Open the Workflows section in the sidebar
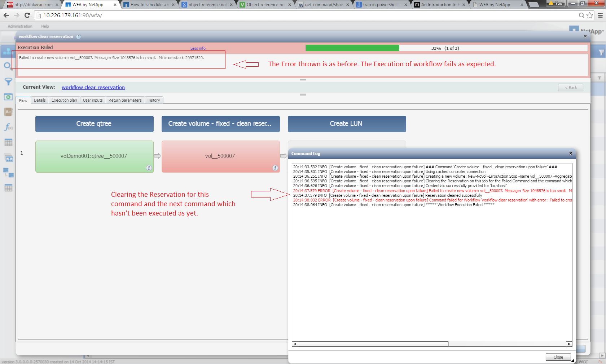This screenshot has height=364, width=606. coord(7,52)
